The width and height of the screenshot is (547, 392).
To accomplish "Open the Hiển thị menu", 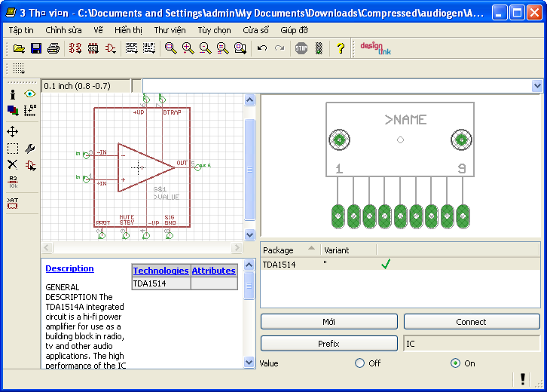I will click(128, 30).
